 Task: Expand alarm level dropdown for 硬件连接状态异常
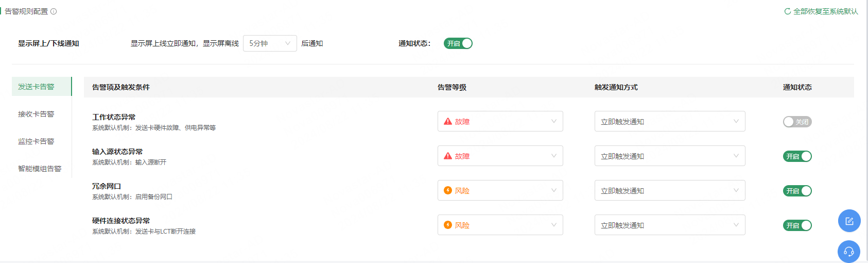tap(500, 225)
